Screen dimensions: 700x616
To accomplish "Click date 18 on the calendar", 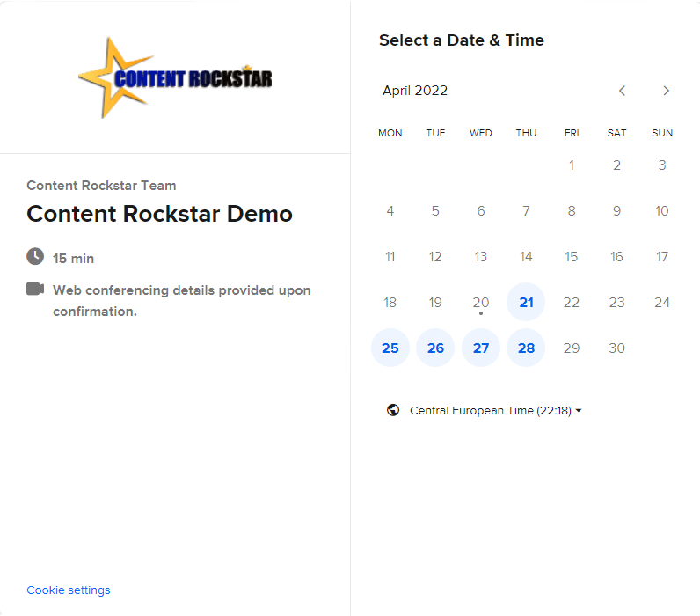I will click(390, 303).
